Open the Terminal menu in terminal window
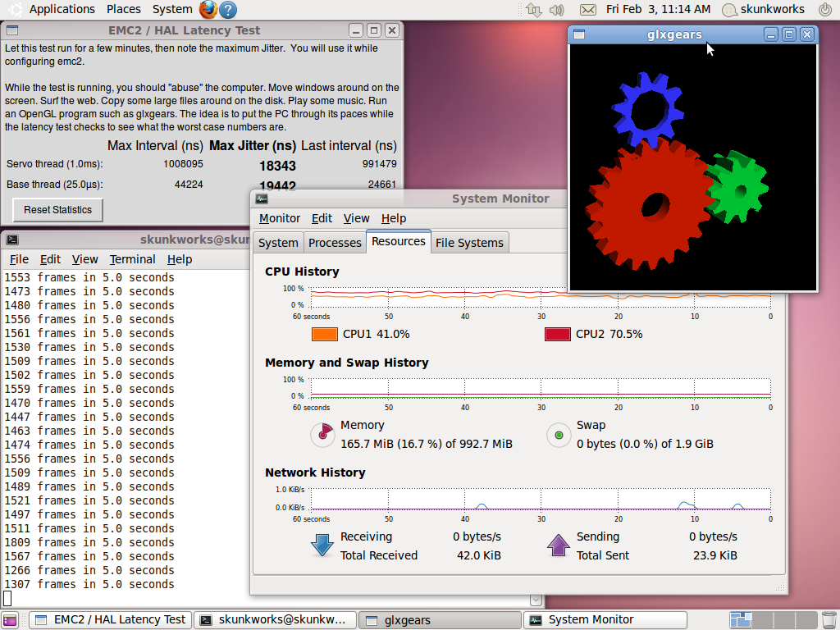The width and height of the screenshot is (840, 630). pyautogui.click(x=132, y=260)
